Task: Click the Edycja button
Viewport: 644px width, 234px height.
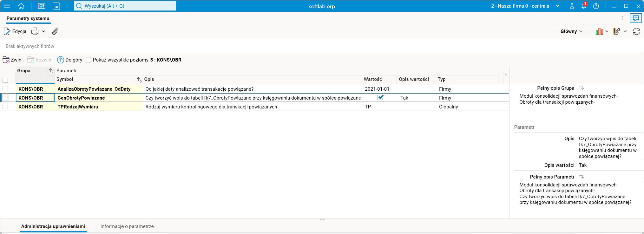Action: [x=15, y=31]
